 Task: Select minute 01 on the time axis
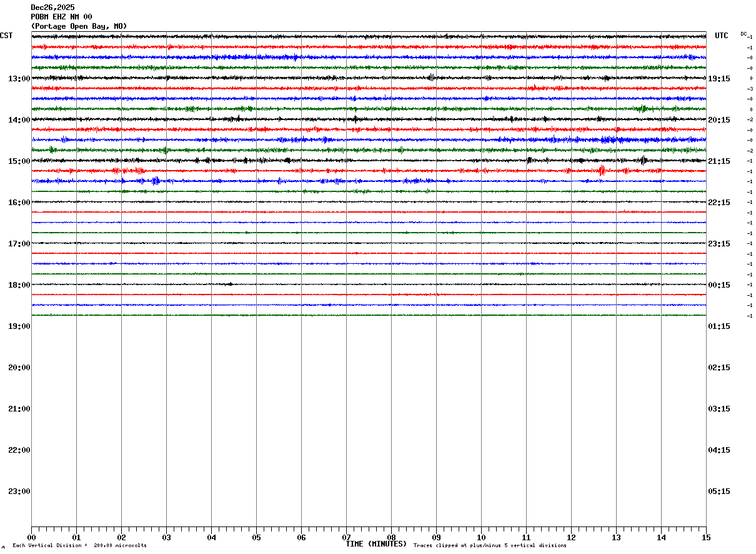[76, 538]
